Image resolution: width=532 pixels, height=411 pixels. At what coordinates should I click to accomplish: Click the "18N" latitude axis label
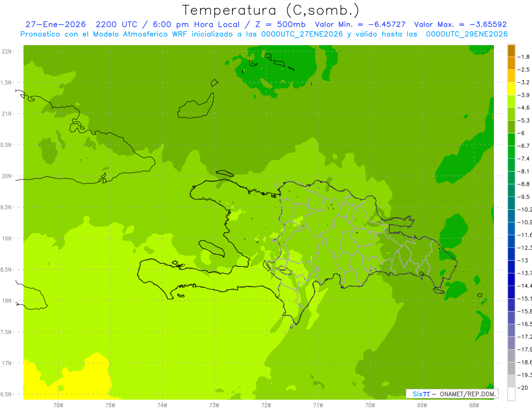tap(7, 301)
